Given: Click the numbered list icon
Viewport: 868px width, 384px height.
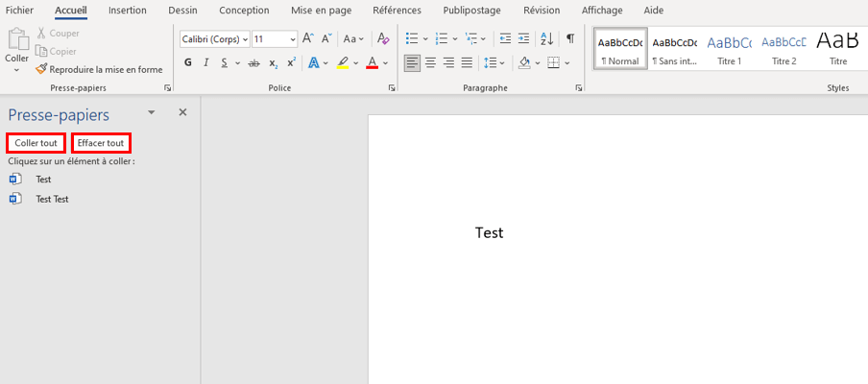Looking at the screenshot, I should click(441, 38).
